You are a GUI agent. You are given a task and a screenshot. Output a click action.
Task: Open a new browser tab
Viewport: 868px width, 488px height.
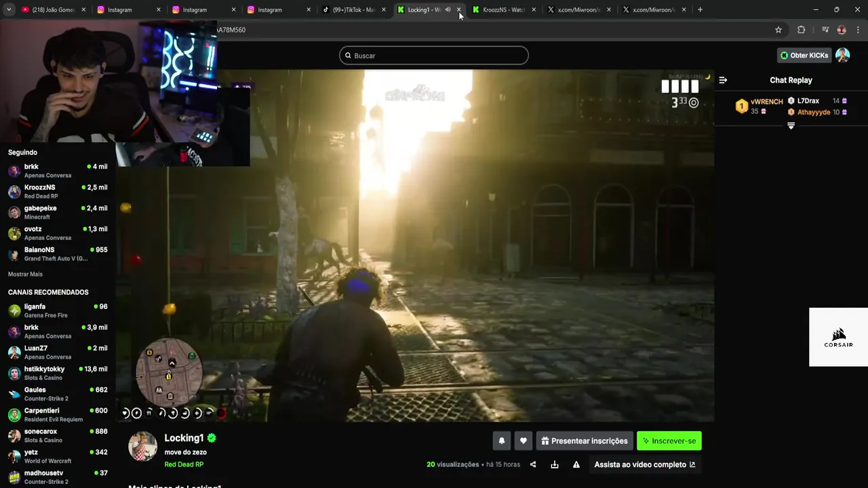[x=700, y=9]
